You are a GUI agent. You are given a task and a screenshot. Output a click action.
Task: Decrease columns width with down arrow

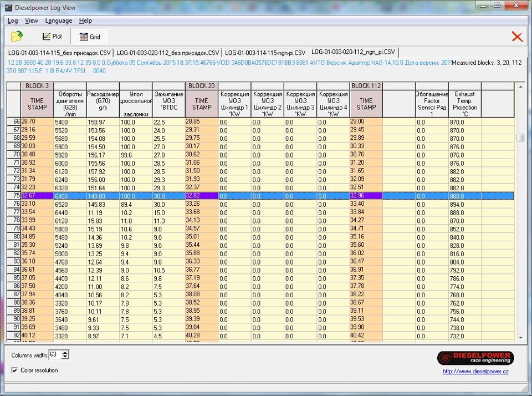pyautogui.click(x=65, y=357)
